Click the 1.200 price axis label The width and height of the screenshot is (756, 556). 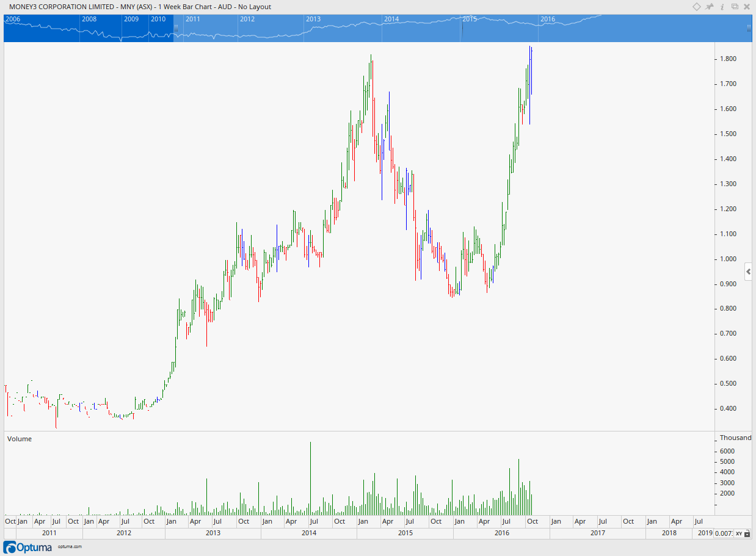(727, 209)
